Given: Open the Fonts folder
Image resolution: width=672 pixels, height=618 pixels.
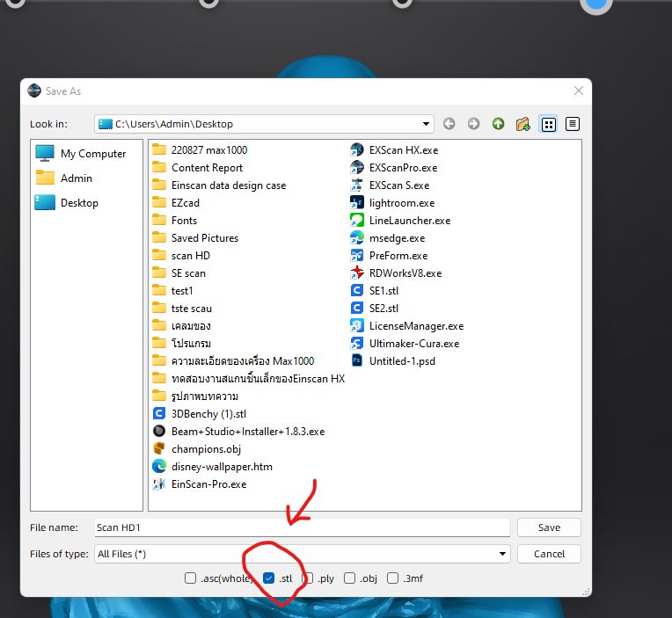Looking at the screenshot, I should tap(175, 220).
